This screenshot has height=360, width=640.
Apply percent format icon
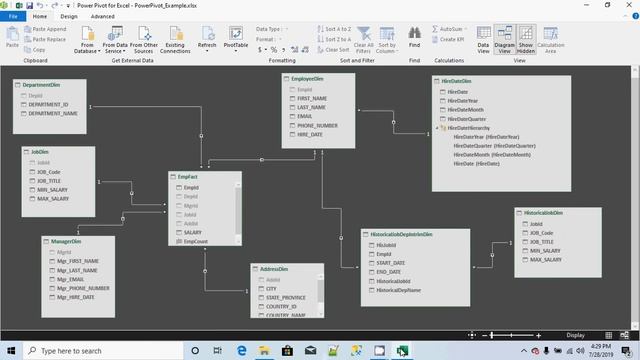pos(274,50)
